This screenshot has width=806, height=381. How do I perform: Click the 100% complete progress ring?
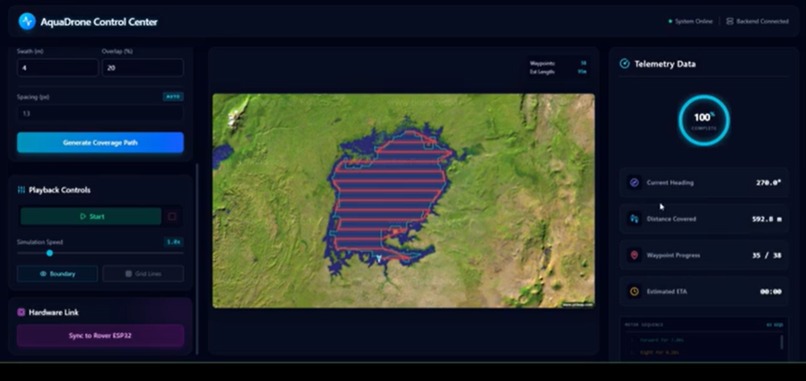pyautogui.click(x=704, y=120)
